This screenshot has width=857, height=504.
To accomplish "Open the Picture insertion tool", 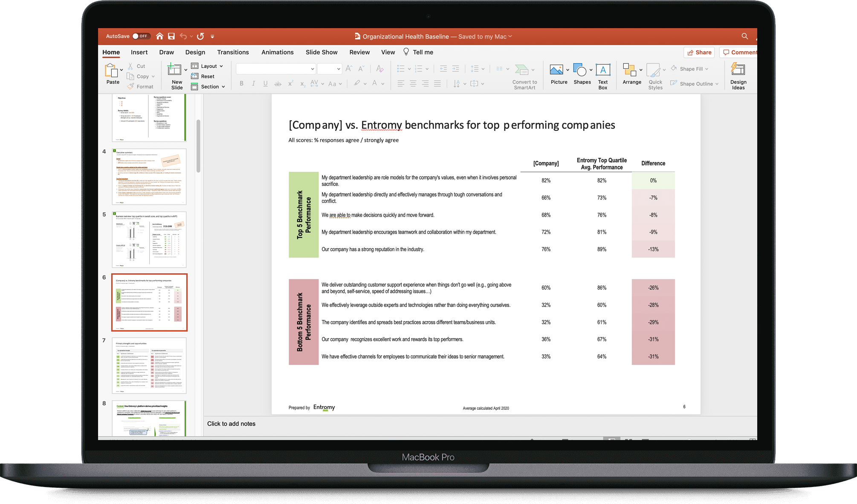I will 558,72.
